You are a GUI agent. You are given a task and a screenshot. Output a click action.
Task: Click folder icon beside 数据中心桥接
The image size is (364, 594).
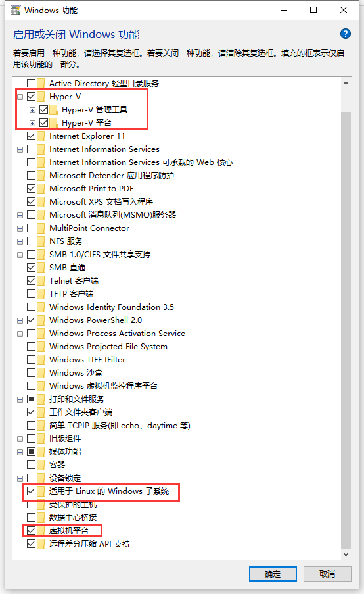[41, 517]
